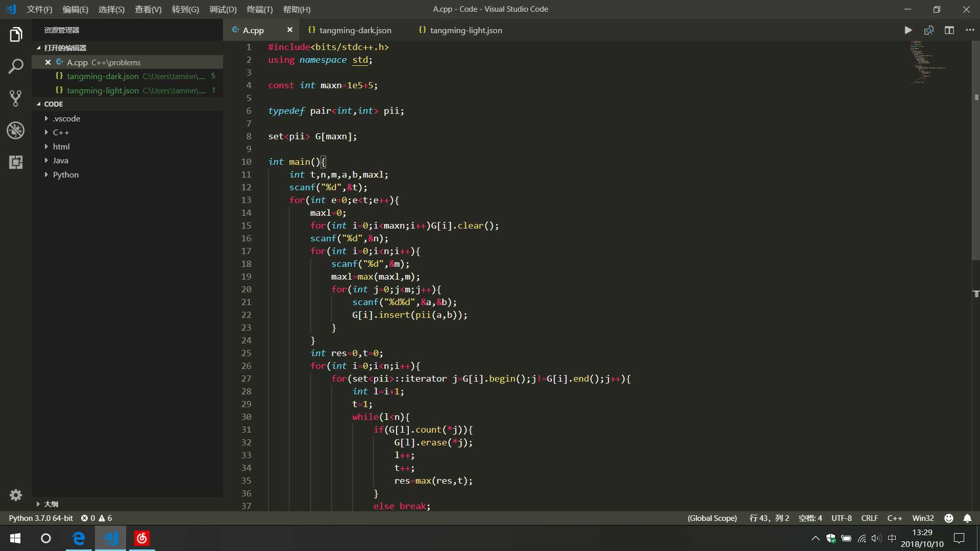Open the Explorer view in activity bar

[16, 35]
